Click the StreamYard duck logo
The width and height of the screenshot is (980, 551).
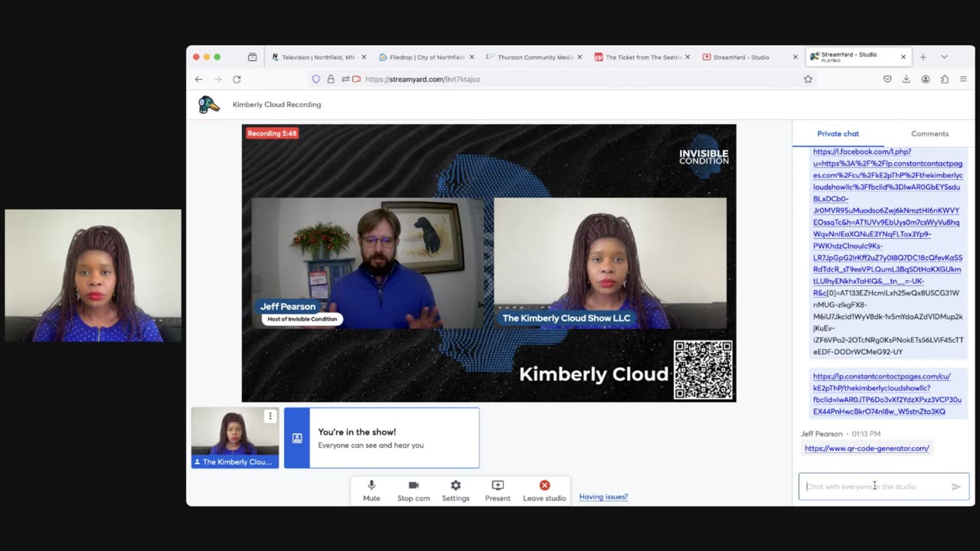[209, 105]
